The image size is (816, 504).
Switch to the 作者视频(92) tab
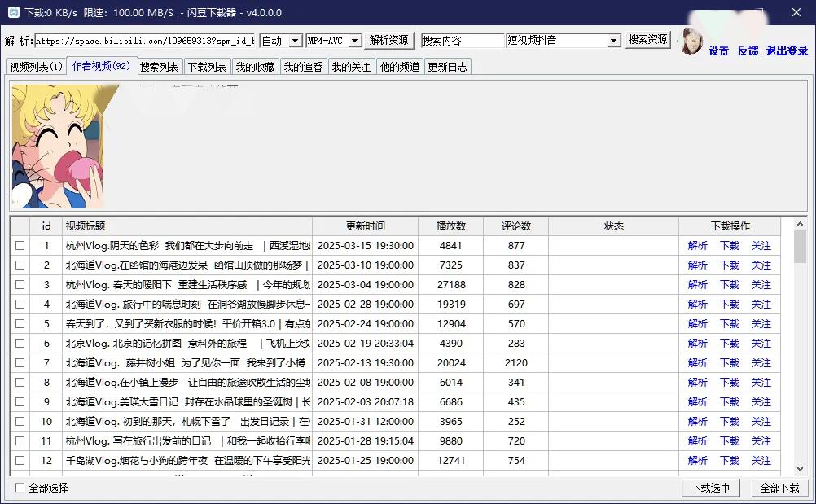[x=101, y=65]
